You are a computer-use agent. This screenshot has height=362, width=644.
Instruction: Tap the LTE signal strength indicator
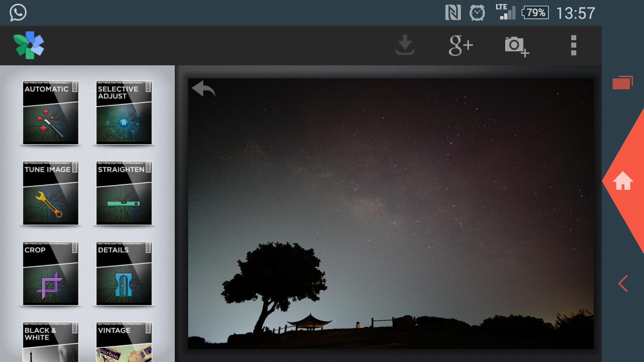(506, 12)
